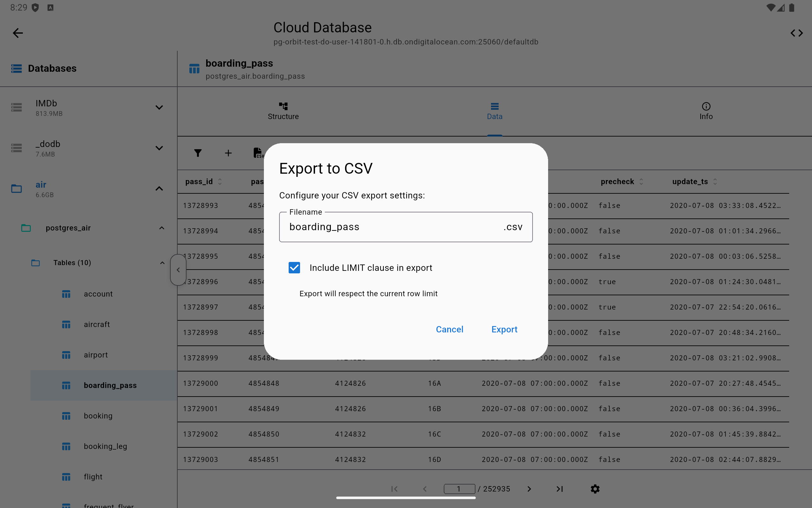Click cell 4854850 in row 13729002
This screenshot has height=508, width=812.
[264, 434]
